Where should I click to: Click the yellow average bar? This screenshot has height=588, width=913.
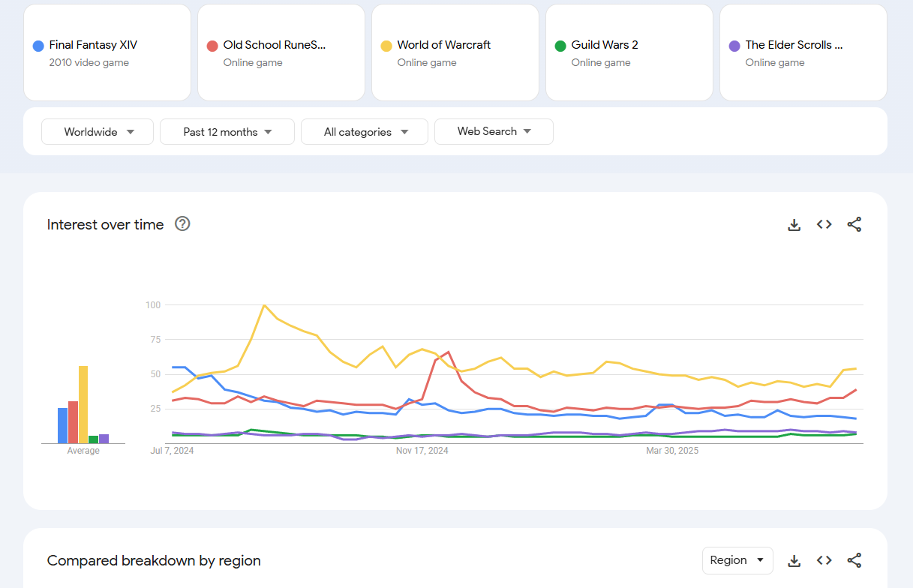[x=83, y=405]
